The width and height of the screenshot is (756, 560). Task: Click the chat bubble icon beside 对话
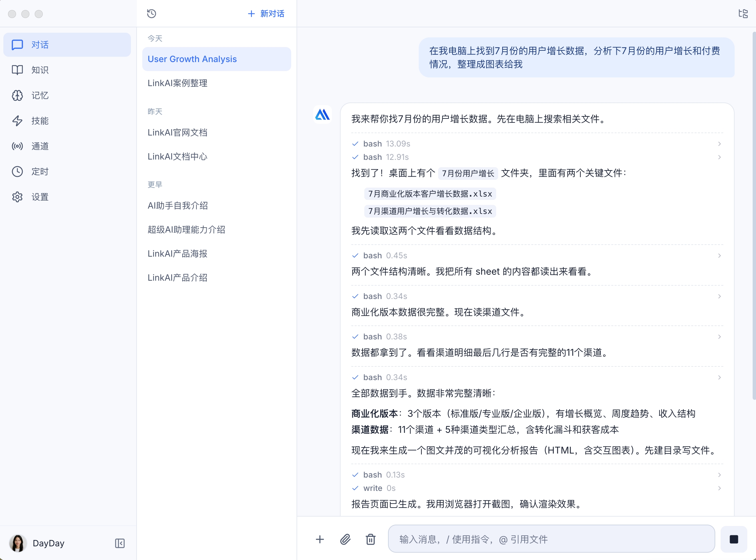[17, 45]
